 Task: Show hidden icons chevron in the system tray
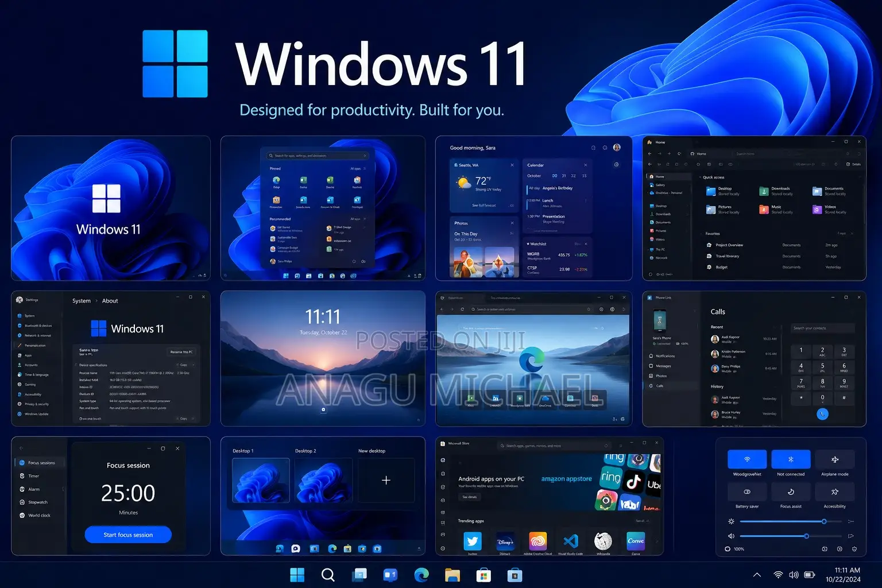tap(757, 575)
